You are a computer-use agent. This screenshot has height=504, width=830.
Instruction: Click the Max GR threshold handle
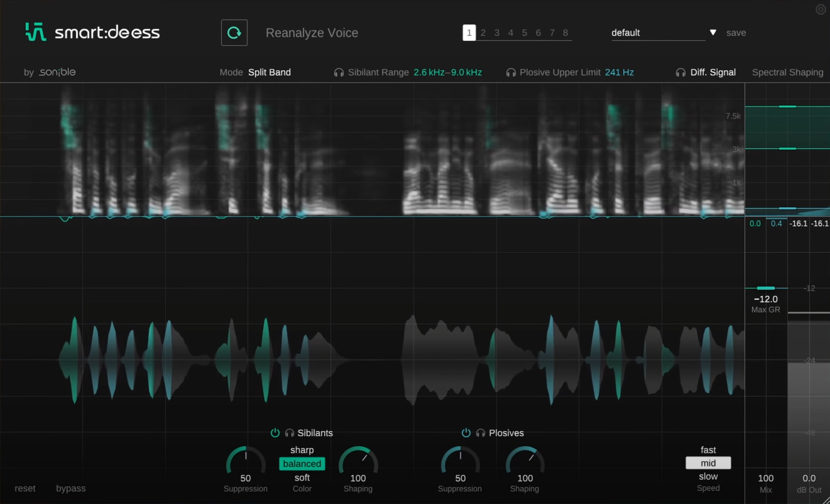[766, 288]
